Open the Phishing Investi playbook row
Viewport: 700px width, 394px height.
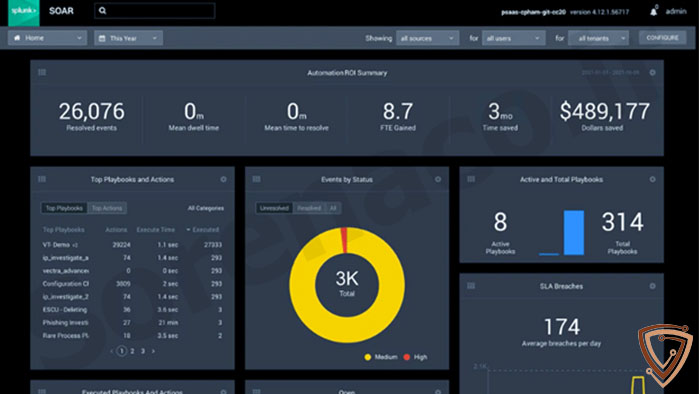(132, 322)
